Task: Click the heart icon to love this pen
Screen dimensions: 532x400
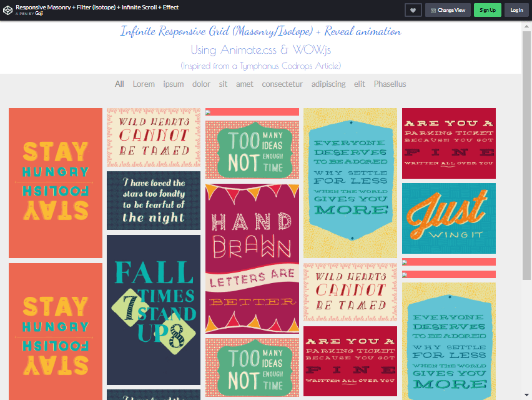Action: point(413,9)
